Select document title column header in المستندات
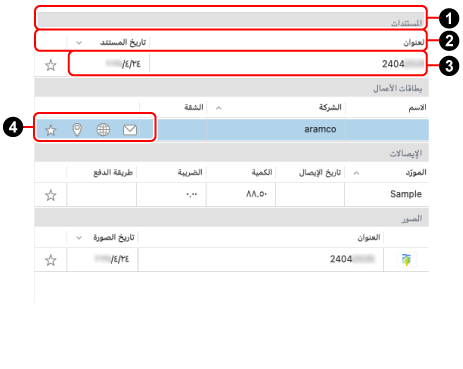This screenshot has width=463, height=369. 414,43
